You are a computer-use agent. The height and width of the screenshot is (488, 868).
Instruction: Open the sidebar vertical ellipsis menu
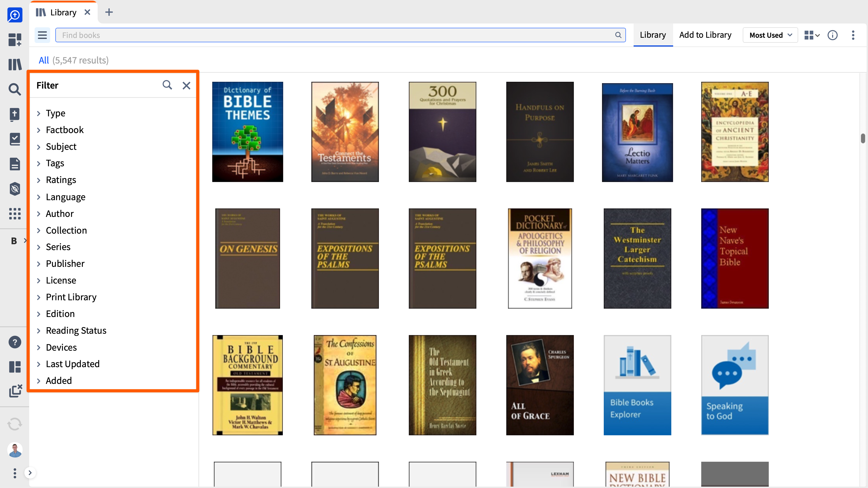(x=15, y=473)
